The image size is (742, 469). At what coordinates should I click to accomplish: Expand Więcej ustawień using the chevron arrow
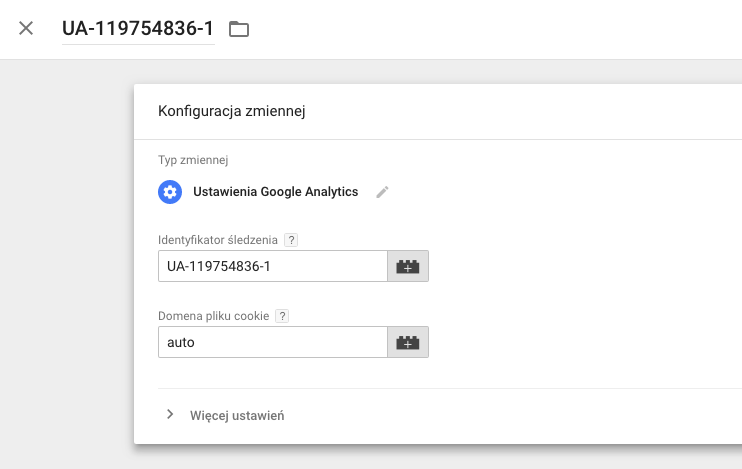pyautogui.click(x=170, y=414)
